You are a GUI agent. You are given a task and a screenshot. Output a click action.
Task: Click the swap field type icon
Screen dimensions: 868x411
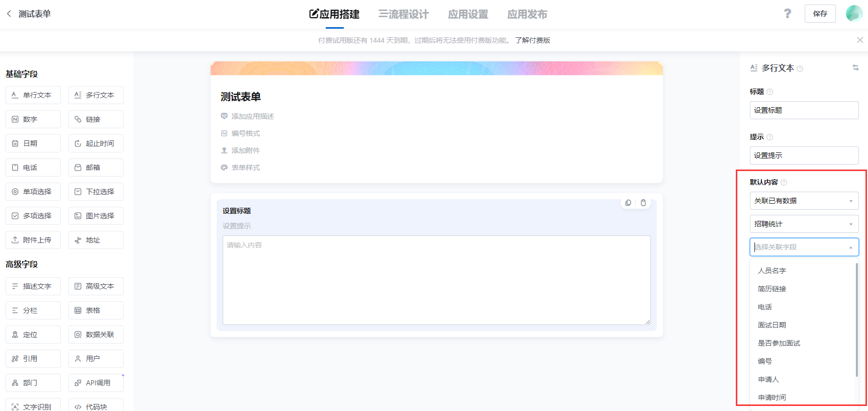(x=855, y=67)
